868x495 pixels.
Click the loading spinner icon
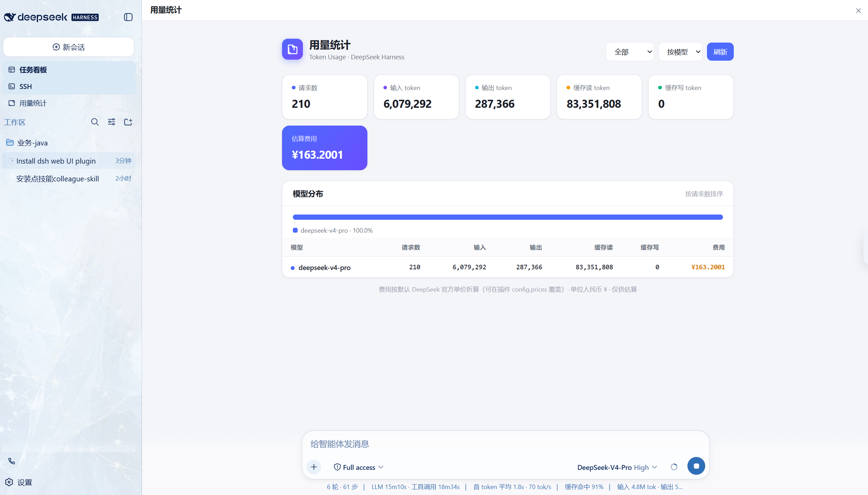674,467
